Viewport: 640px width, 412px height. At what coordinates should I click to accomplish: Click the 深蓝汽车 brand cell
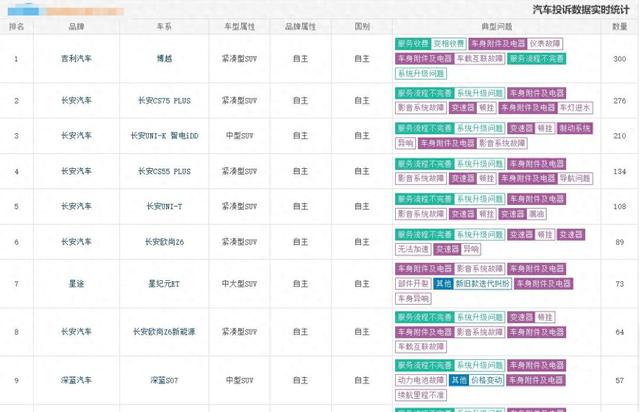[76, 380]
